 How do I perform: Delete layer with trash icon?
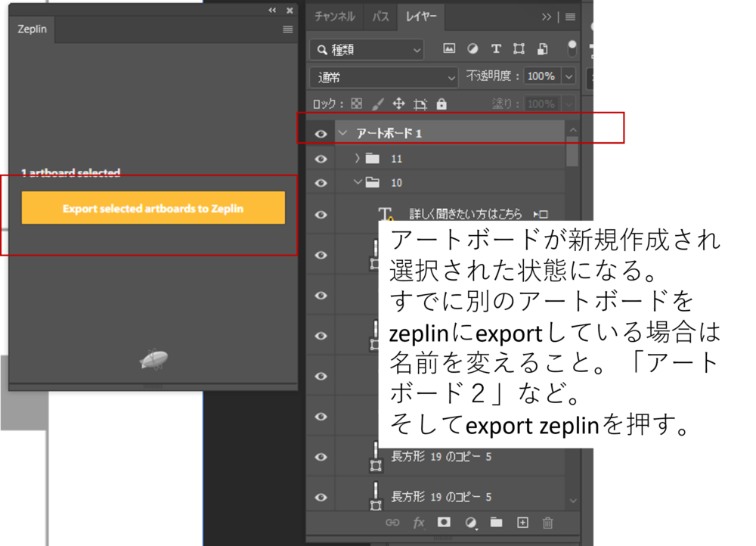click(x=547, y=523)
